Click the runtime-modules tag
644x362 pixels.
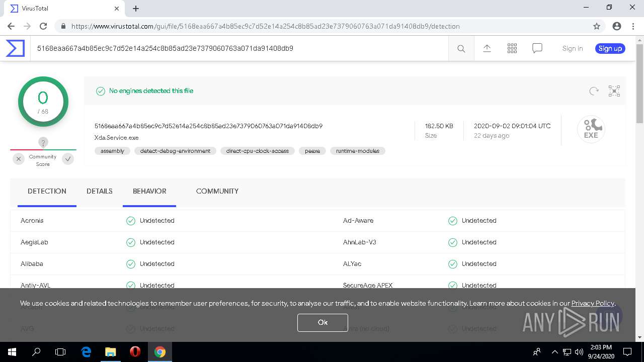click(358, 151)
